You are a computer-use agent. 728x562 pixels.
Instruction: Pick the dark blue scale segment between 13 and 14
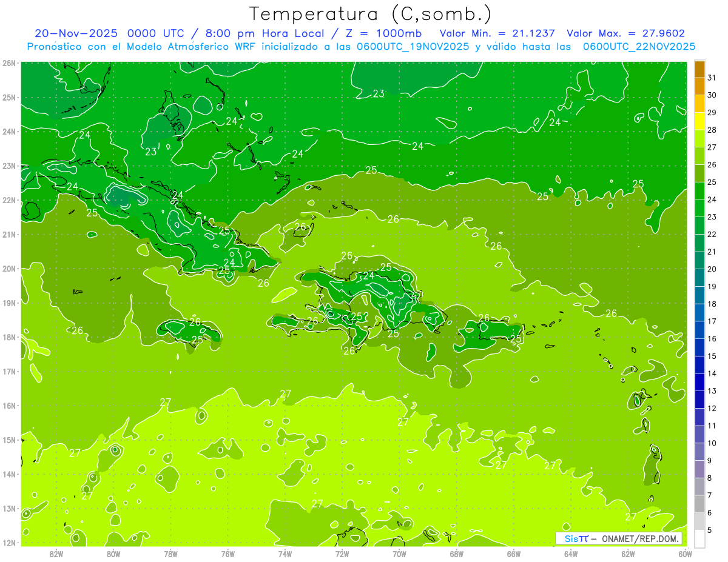[x=699, y=382]
